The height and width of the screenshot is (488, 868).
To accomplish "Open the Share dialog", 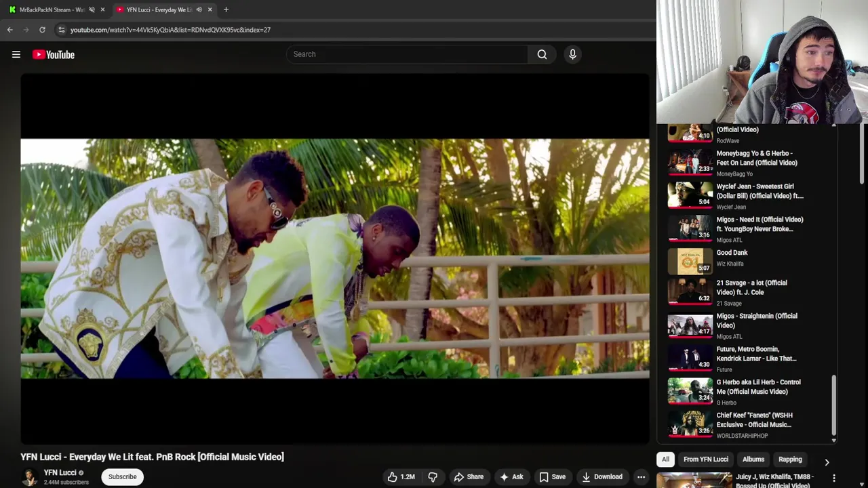I will click(x=469, y=476).
